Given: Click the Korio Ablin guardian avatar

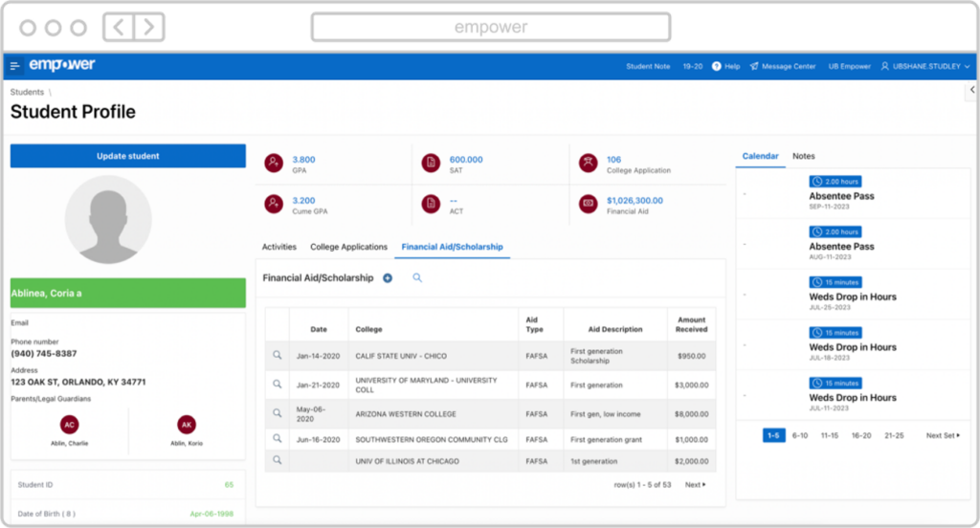Looking at the screenshot, I should click(x=187, y=425).
